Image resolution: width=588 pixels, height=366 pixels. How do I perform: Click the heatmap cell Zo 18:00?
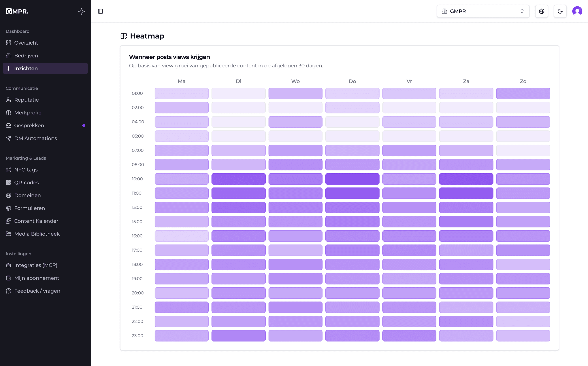click(523, 264)
